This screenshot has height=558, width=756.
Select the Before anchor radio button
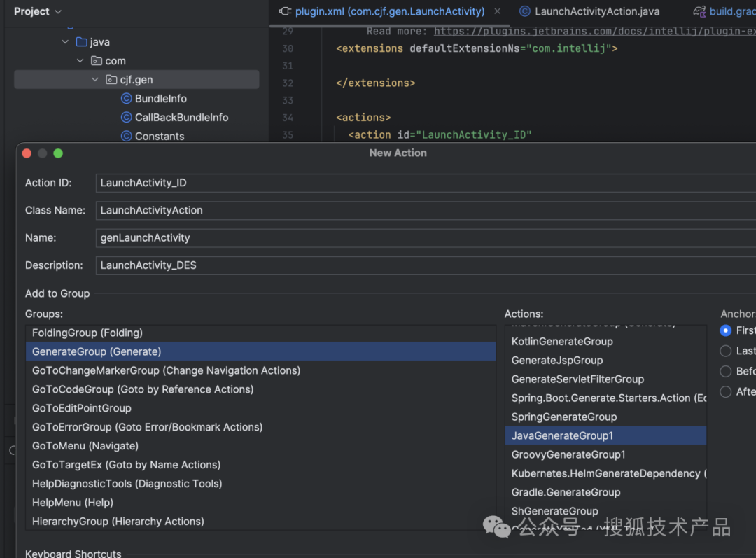[725, 371]
